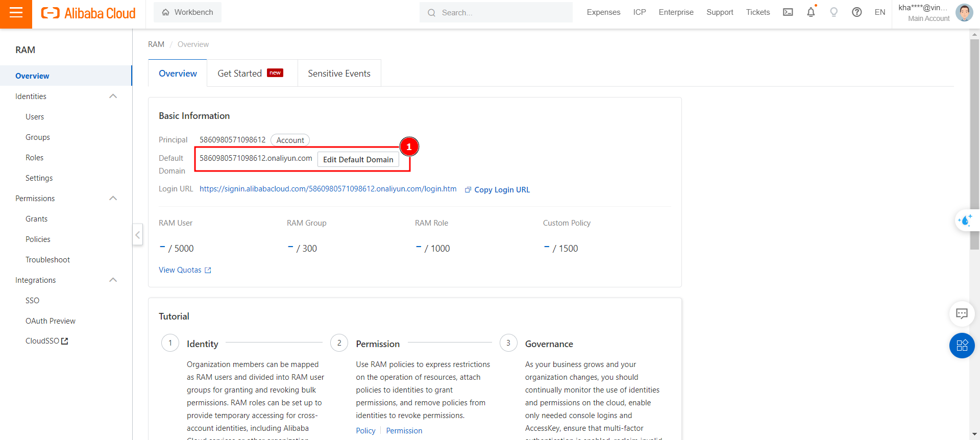Image resolution: width=980 pixels, height=440 pixels.
Task: Hide the sidebar using the collapse handle
Action: pyautogui.click(x=137, y=235)
